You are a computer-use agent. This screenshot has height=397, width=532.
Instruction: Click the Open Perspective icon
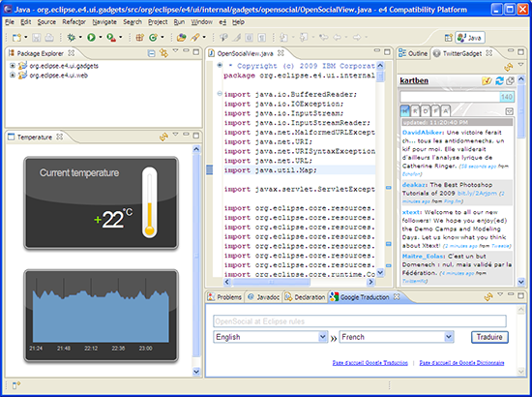[x=449, y=38]
